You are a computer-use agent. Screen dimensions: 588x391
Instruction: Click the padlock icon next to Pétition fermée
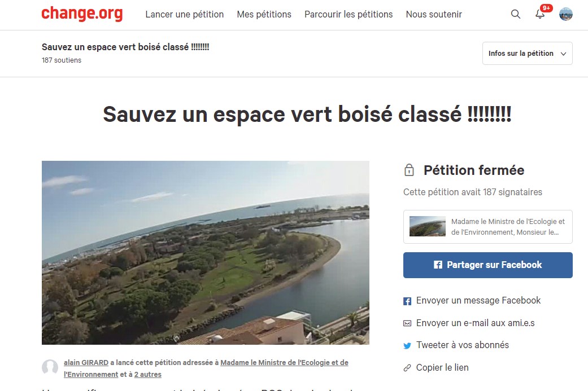click(409, 170)
